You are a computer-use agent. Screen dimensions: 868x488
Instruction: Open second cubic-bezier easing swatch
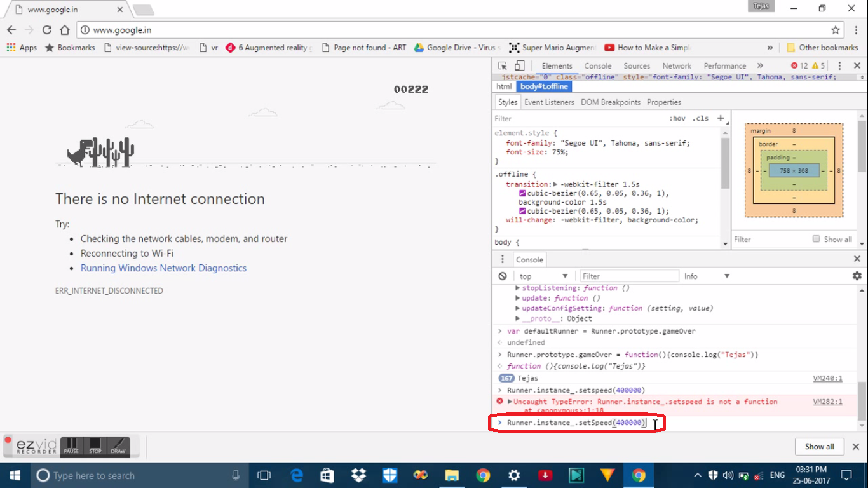(x=522, y=211)
